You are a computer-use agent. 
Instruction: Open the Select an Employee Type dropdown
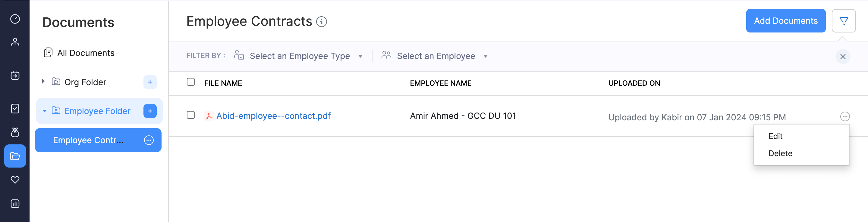point(299,56)
